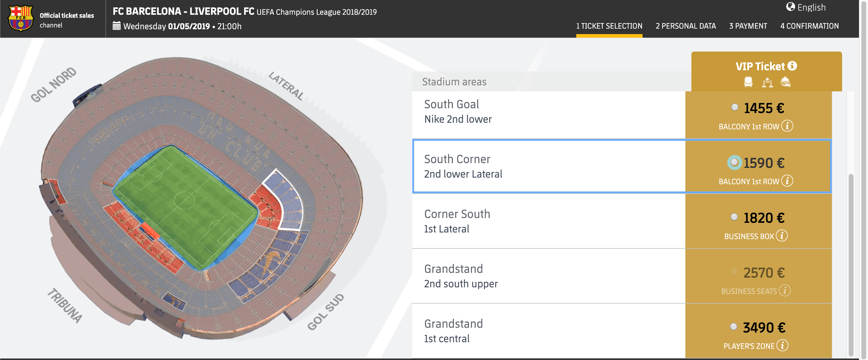Open Business Seats info icon

click(x=785, y=291)
